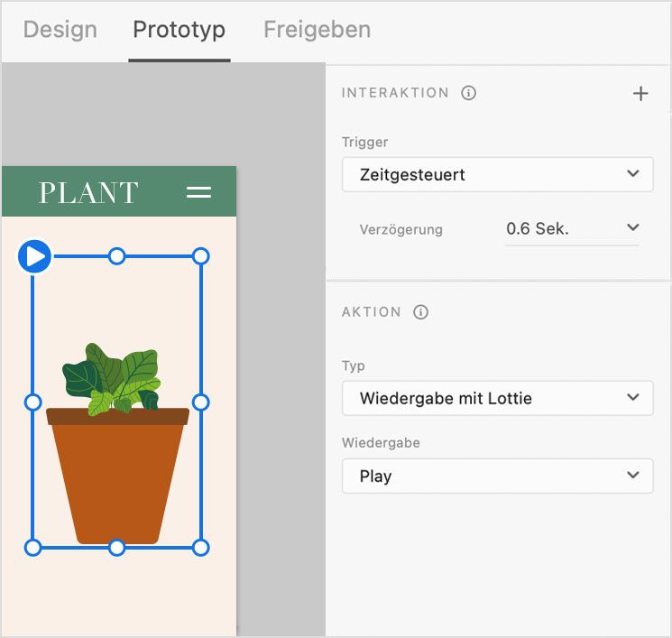Select the potted plant Lottie image

(117, 443)
